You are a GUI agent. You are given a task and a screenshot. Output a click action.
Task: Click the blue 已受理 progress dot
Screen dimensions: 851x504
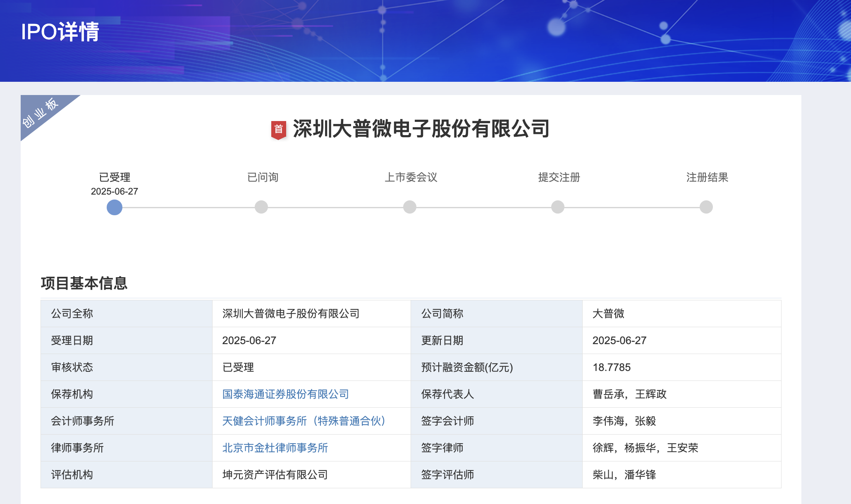pos(115,207)
